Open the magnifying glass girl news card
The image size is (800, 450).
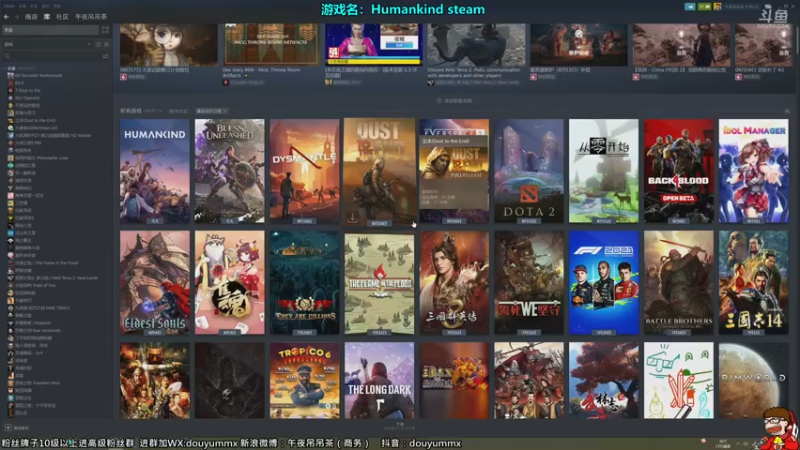[168, 51]
